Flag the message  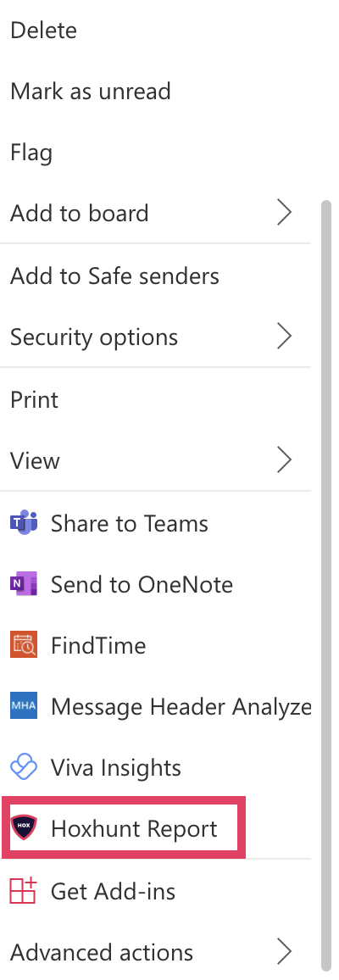tap(31, 153)
